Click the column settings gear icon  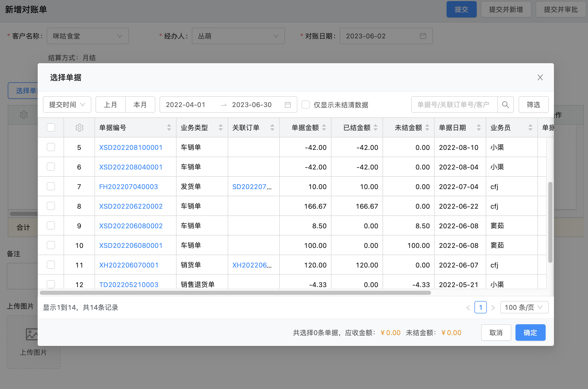click(x=79, y=128)
